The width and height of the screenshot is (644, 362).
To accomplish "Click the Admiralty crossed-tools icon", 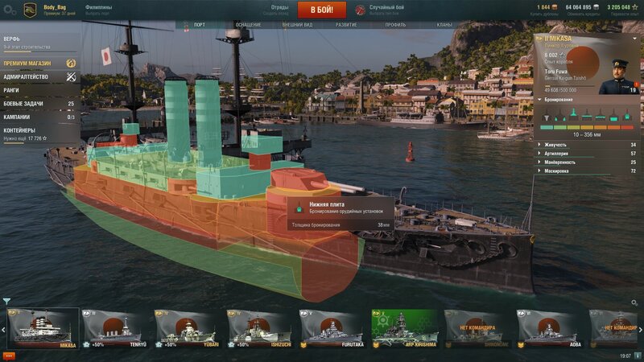I will (71, 76).
